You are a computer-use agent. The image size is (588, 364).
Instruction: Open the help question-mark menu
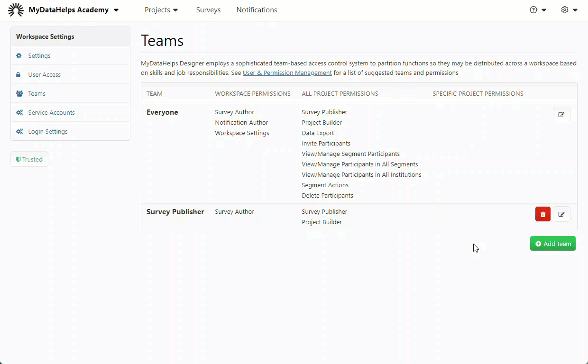pos(538,10)
